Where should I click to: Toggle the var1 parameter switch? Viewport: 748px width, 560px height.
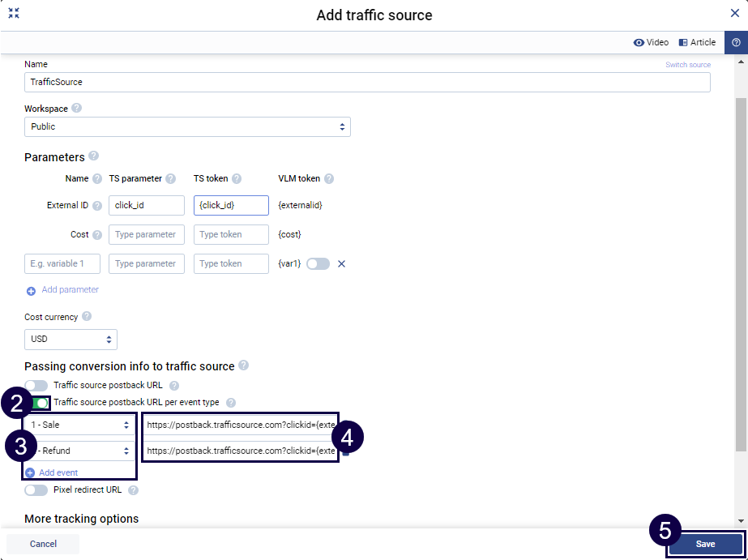(x=318, y=263)
